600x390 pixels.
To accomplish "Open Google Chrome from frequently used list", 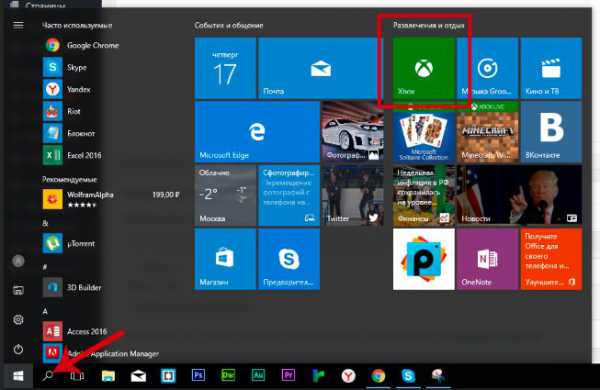I will click(x=81, y=45).
